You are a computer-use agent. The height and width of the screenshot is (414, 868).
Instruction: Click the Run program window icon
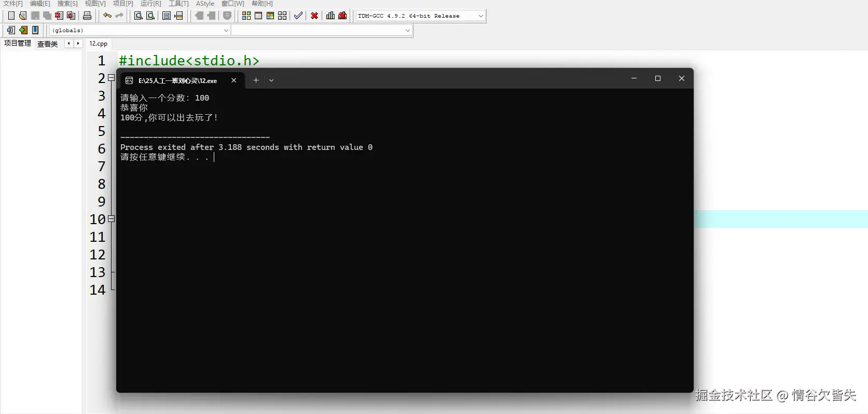point(258,16)
